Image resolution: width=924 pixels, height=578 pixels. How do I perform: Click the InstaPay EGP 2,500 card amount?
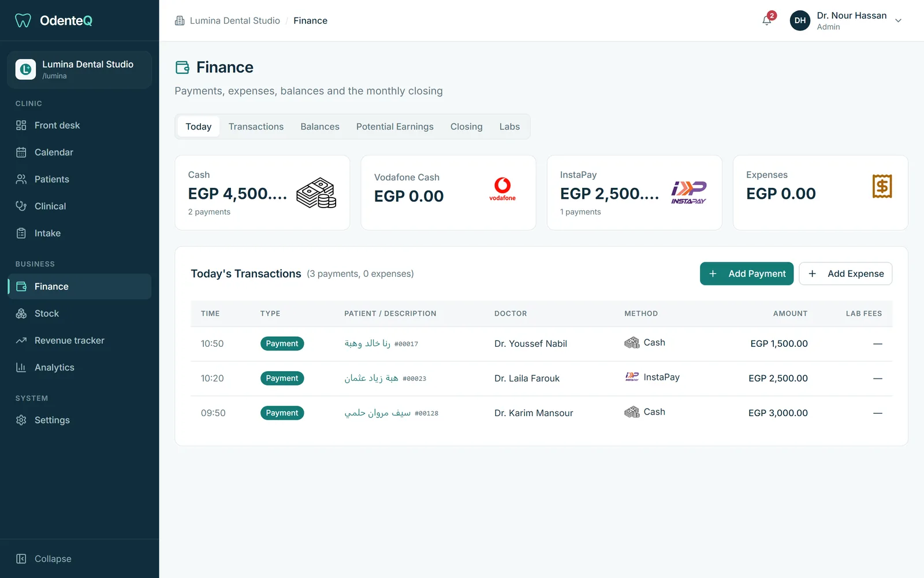click(x=609, y=194)
